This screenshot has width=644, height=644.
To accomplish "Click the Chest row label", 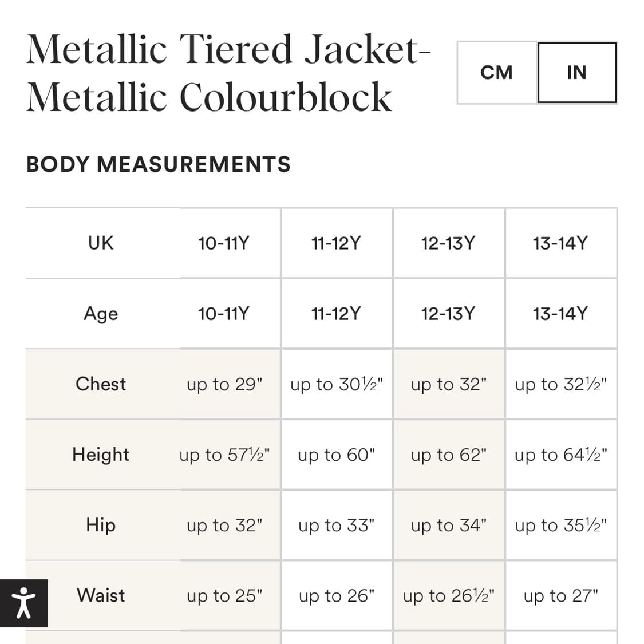I will click(101, 384).
